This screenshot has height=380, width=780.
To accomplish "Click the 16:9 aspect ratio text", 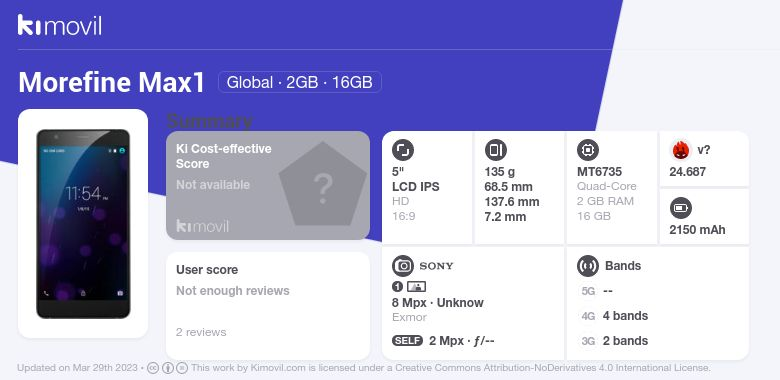I will click(403, 216).
